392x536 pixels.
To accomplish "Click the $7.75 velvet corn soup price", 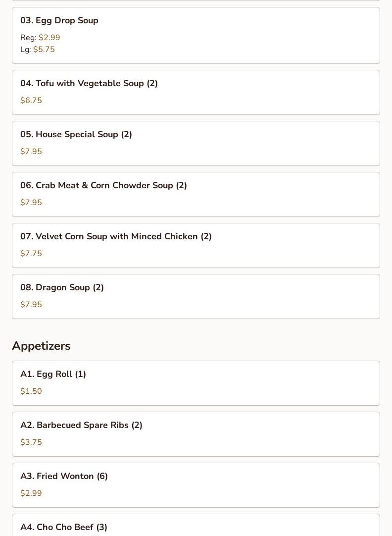I will pyautogui.click(x=31, y=253).
